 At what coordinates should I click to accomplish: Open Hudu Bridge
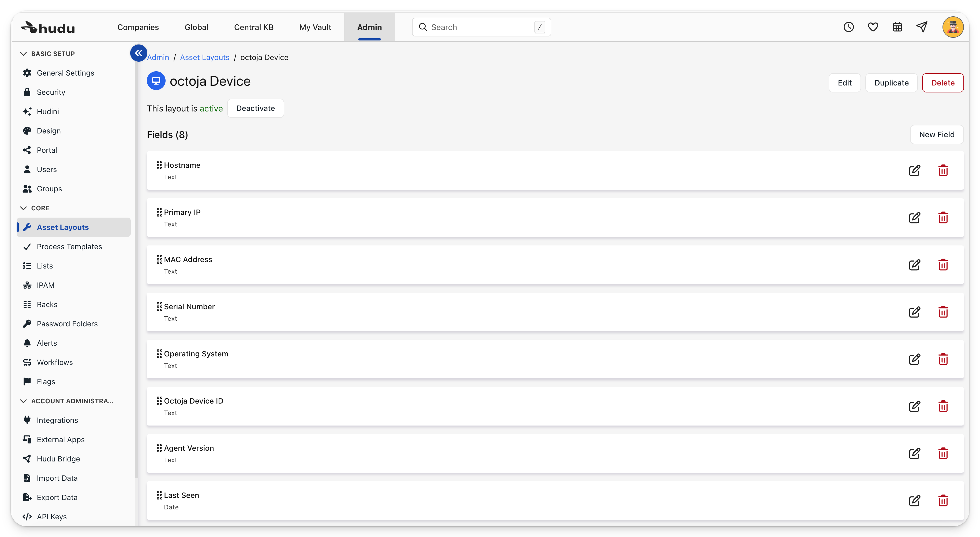pyautogui.click(x=74, y=459)
